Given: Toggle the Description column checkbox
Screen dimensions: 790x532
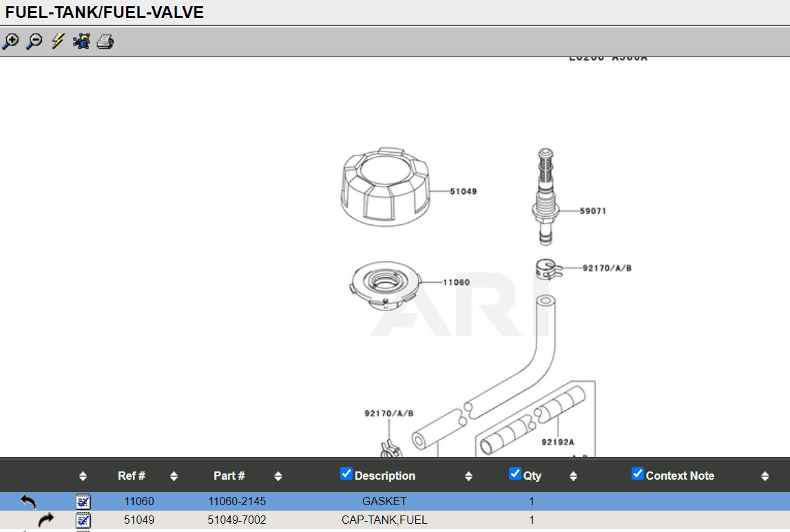Looking at the screenshot, I should tap(345, 474).
